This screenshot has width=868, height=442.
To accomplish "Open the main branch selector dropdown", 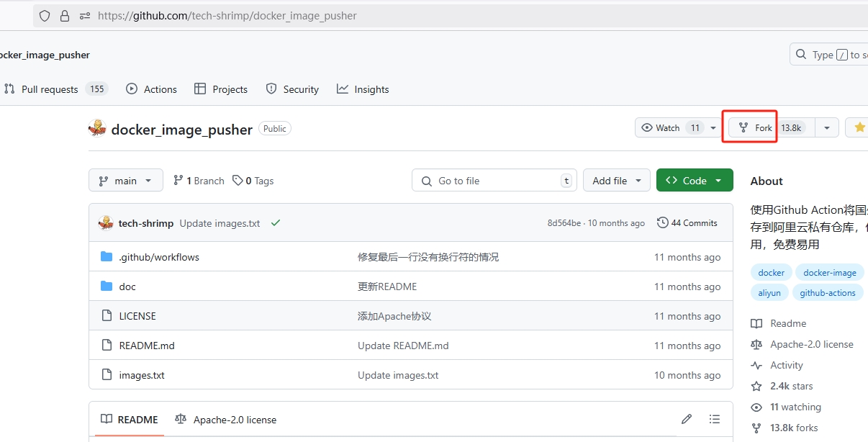I will (126, 181).
